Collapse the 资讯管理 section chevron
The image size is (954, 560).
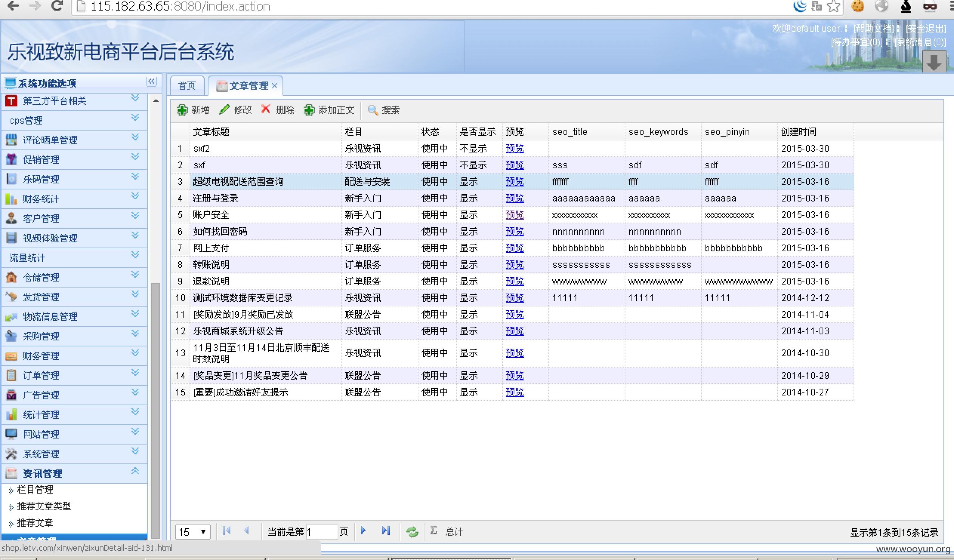(135, 471)
